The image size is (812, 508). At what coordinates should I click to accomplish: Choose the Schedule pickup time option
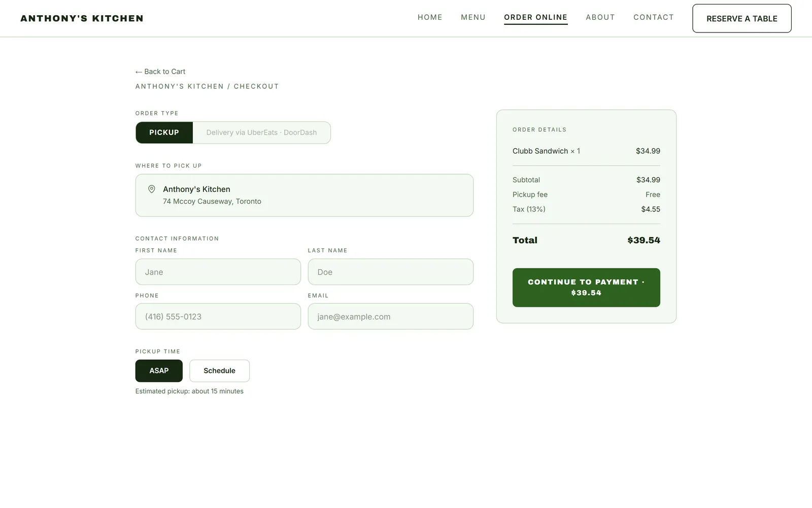pyautogui.click(x=219, y=371)
